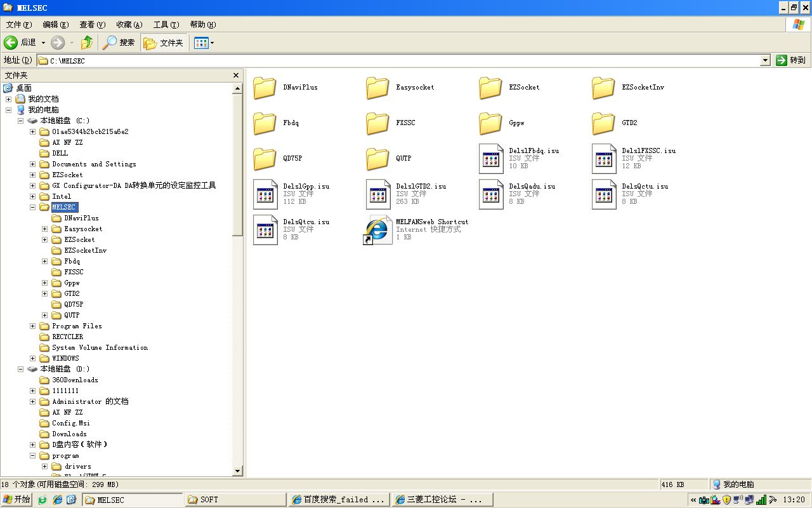The height and width of the screenshot is (508, 812).
Task: Click the Up one level folder icon
Action: click(87, 43)
